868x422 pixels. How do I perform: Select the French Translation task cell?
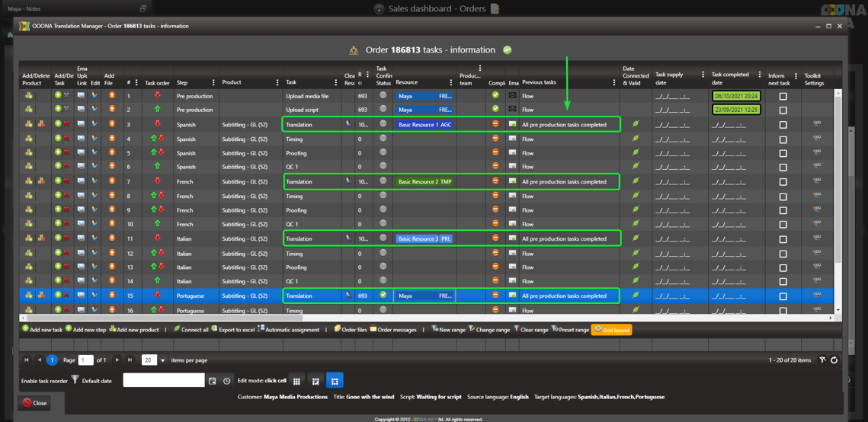click(312, 182)
